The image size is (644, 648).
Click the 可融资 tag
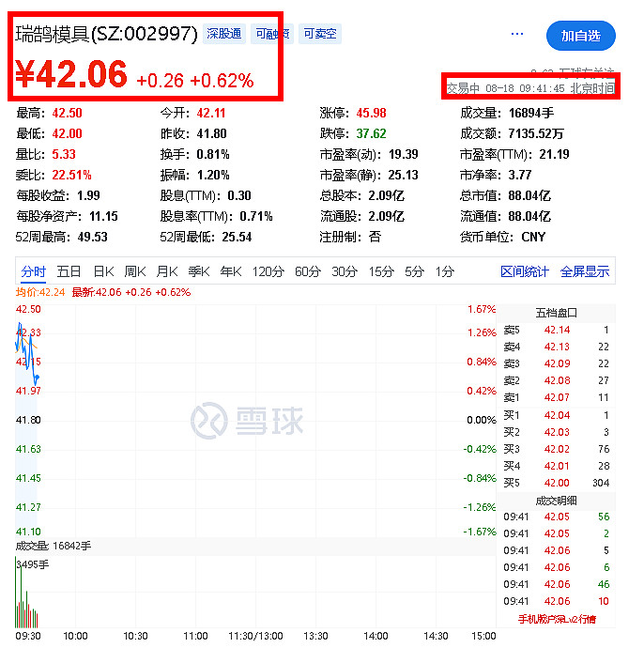point(272,34)
